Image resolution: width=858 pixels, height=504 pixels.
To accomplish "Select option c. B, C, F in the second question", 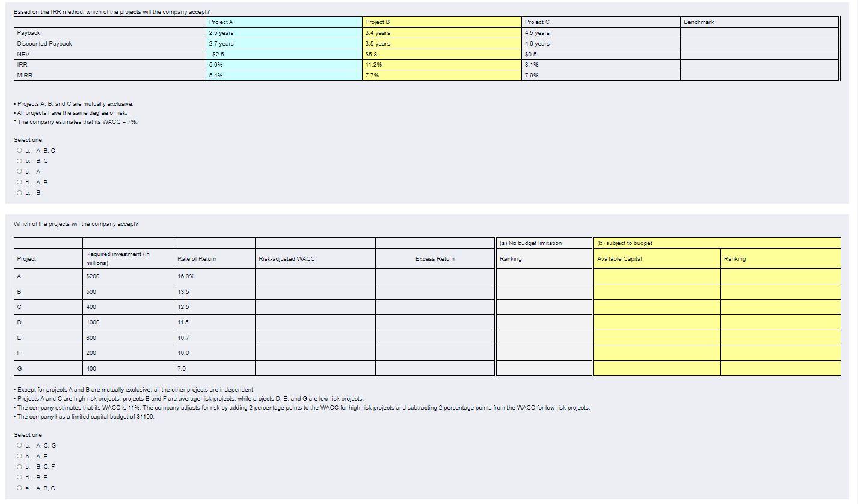I will point(20,467).
